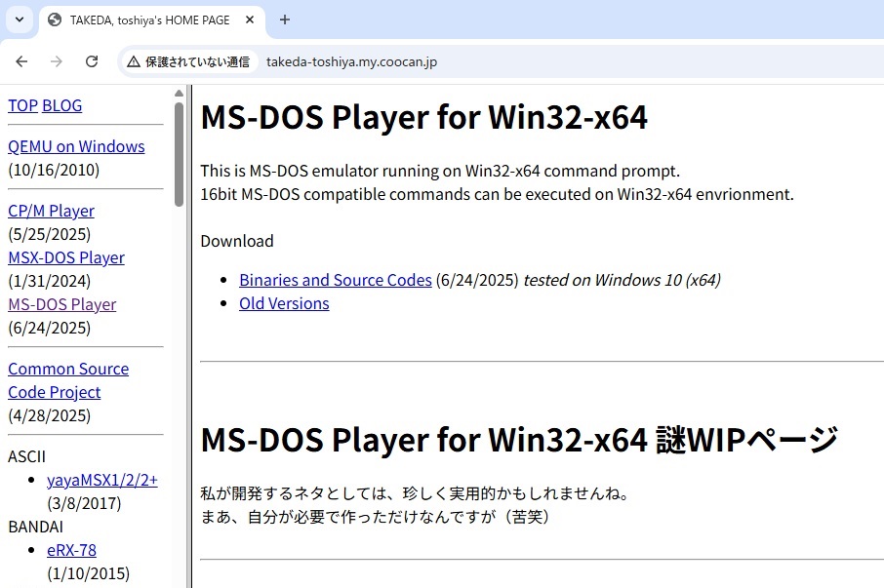Click the (5/25/2025) date text
884x588 pixels.
(x=49, y=234)
